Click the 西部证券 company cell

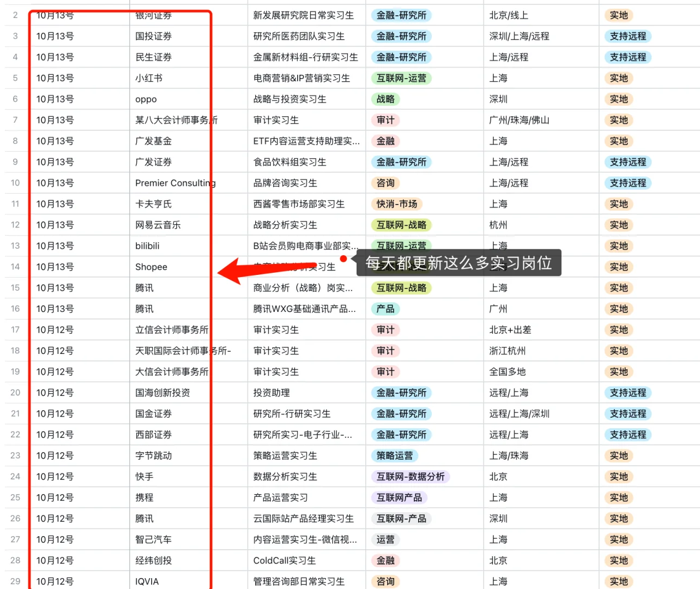click(188, 435)
